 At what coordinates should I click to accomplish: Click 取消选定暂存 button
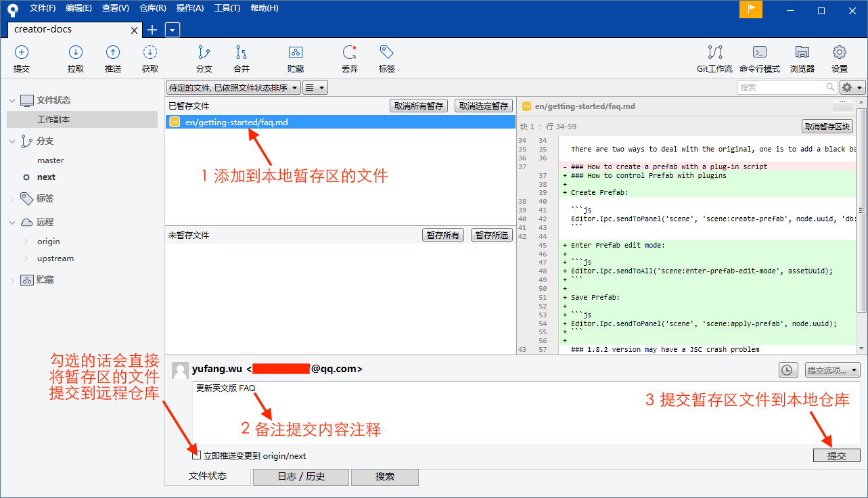click(483, 106)
